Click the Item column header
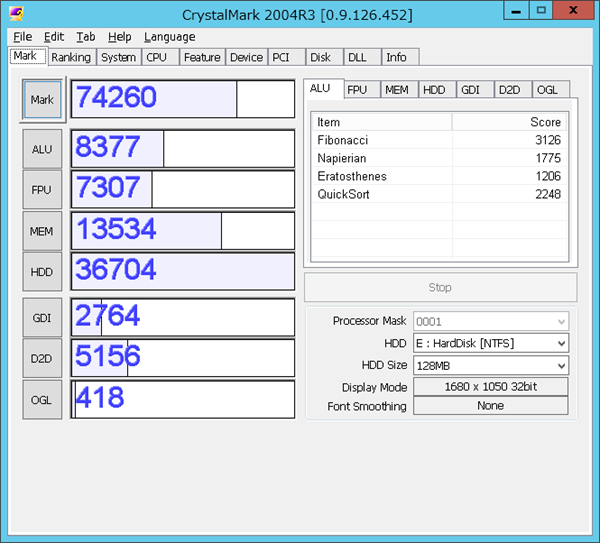 (x=382, y=122)
